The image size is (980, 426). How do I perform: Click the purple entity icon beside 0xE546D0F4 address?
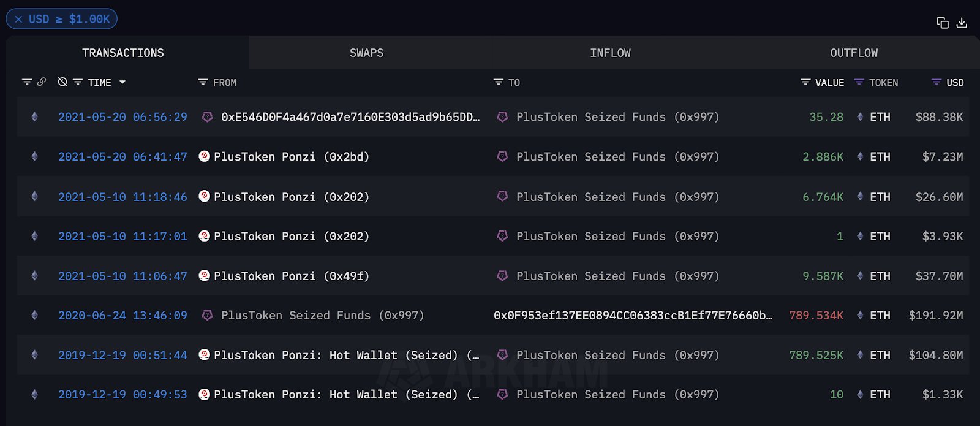tap(207, 116)
